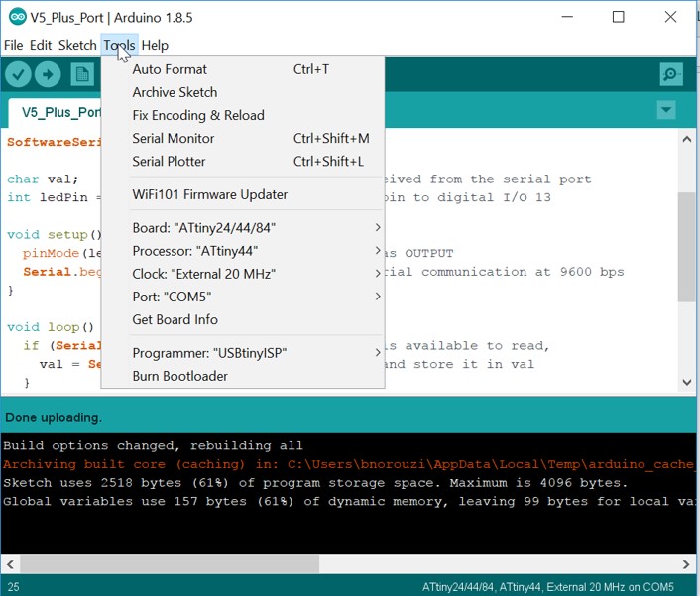Open Serial Plotter
Screen dimensions: 700x596
(x=243, y=162)
